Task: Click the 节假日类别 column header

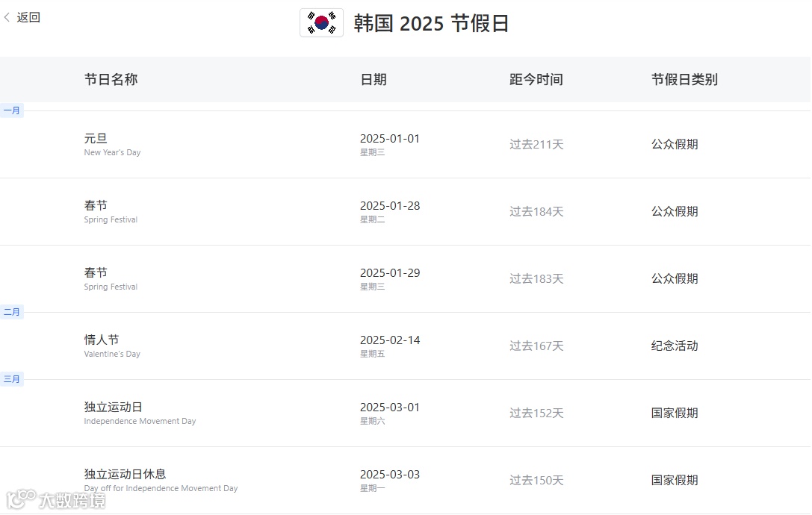Action: click(x=684, y=79)
